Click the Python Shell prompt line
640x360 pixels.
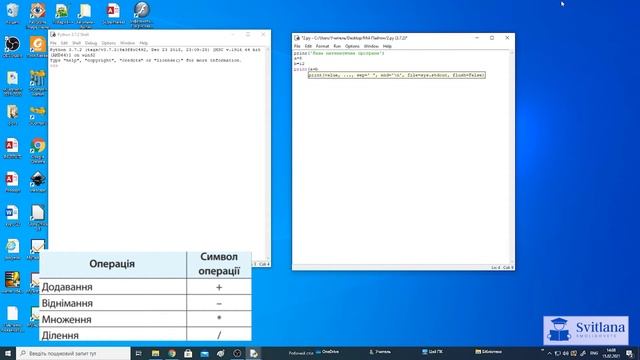click(x=54, y=66)
